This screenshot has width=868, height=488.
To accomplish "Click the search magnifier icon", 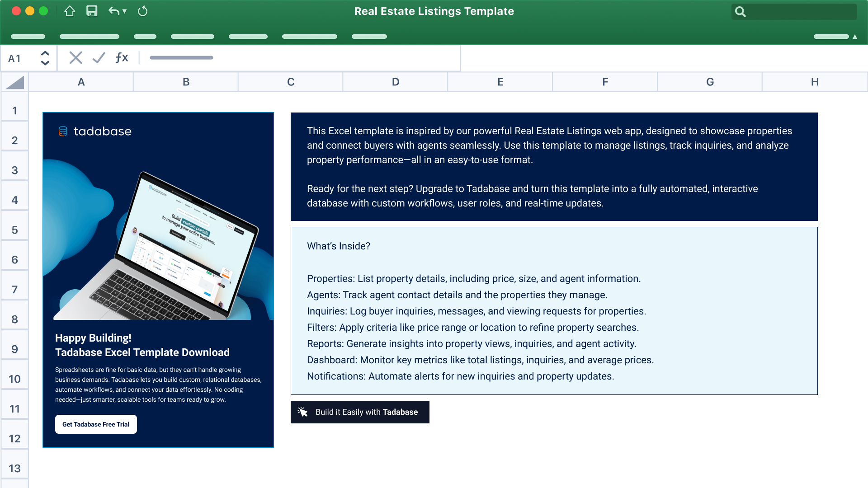I will pyautogui.click(x=740, y=12).
